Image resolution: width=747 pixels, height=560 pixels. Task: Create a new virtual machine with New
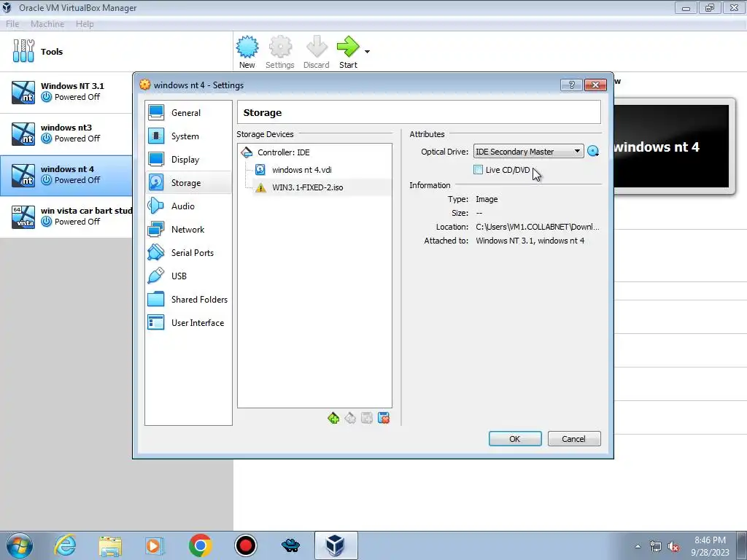pyautogui.click(x=247, y=52)
